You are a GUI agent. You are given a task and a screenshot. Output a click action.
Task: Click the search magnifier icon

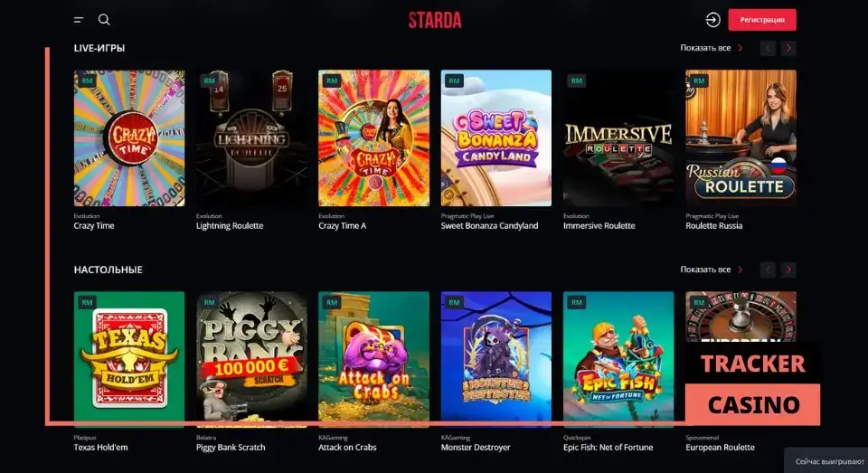pos(103,19)
